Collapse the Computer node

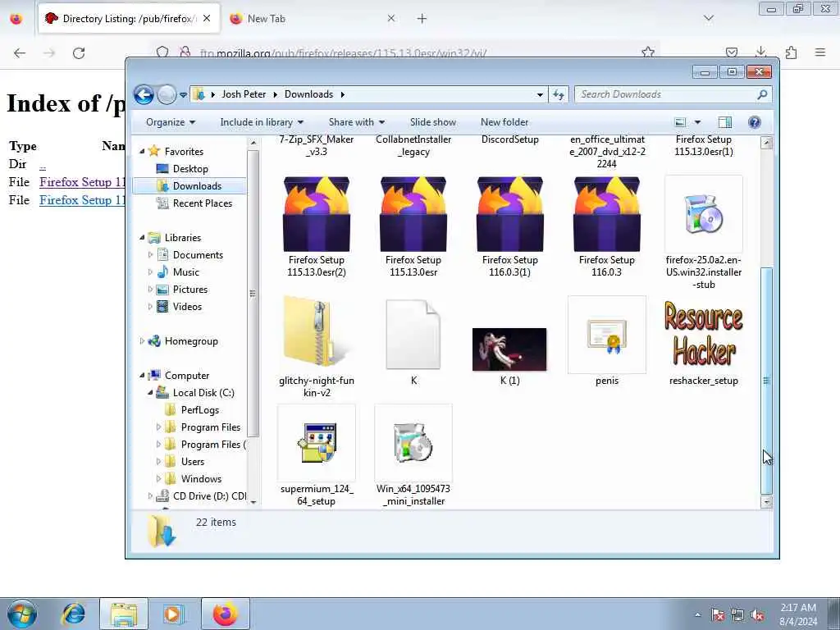[x=142, y=376]
